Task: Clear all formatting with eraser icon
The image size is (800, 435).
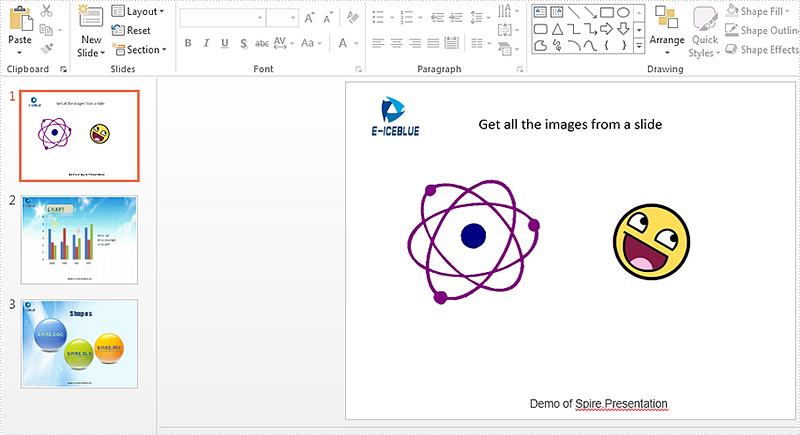Action: coord(353,18)
